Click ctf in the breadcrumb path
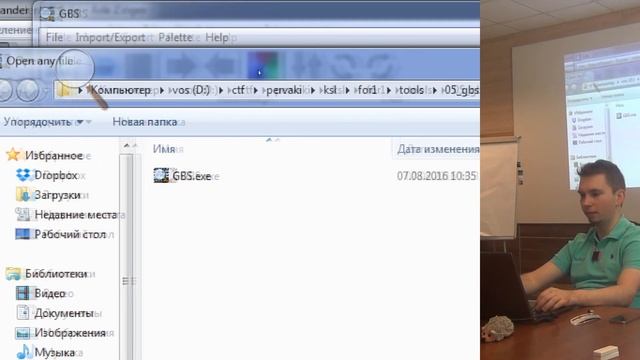 click(x=238, y=90)
